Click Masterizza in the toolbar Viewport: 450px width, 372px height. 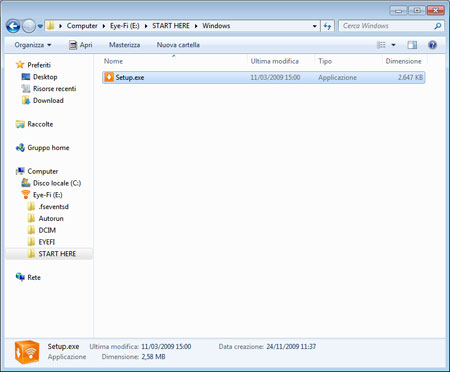point(124,45)
